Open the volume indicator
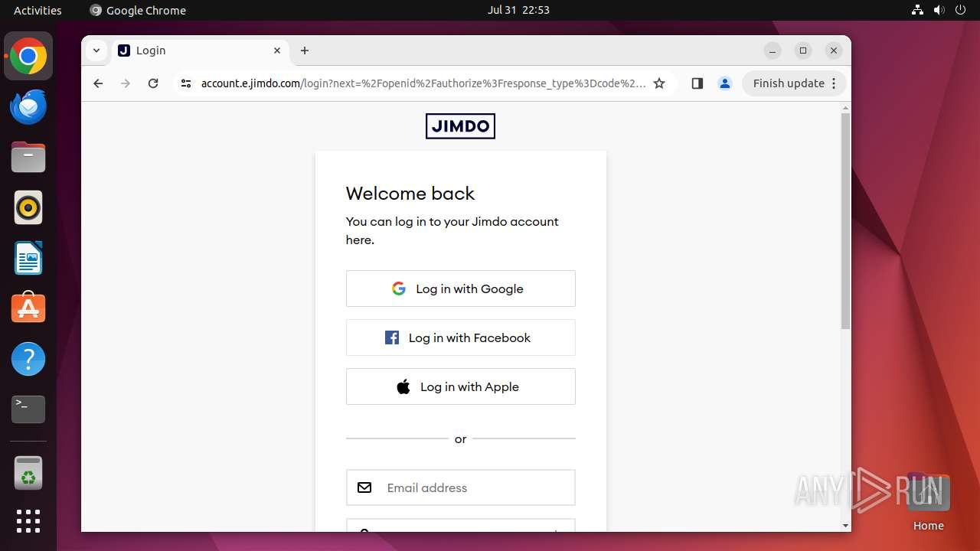The image size is (980, 551). pyautogui.click(x=939, y=10)
